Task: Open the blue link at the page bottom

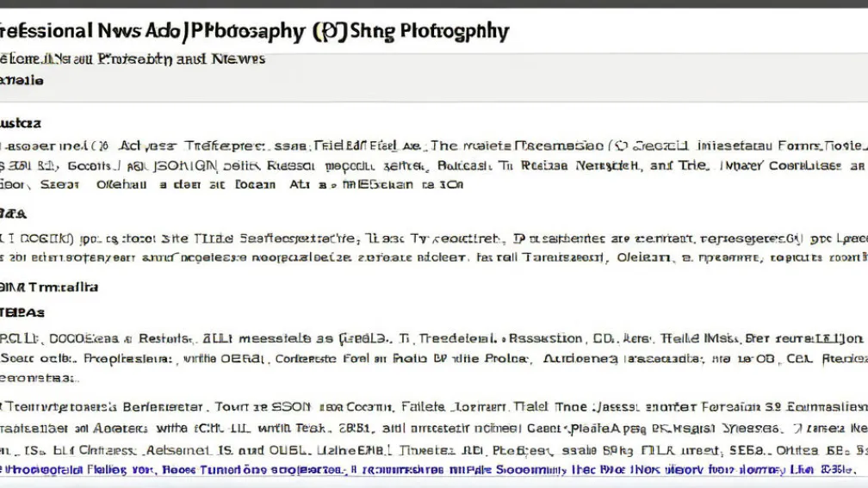Action: tap(431, 469)
